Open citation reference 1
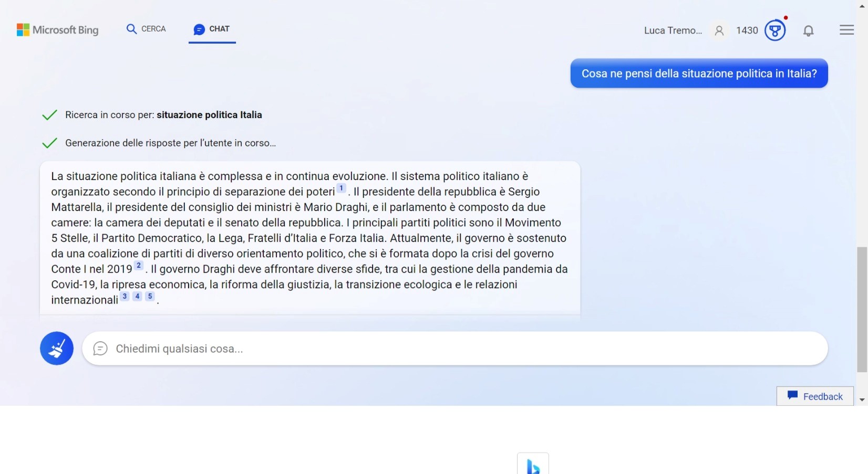This screenshot has height=474, width=868. click(342, 188)
